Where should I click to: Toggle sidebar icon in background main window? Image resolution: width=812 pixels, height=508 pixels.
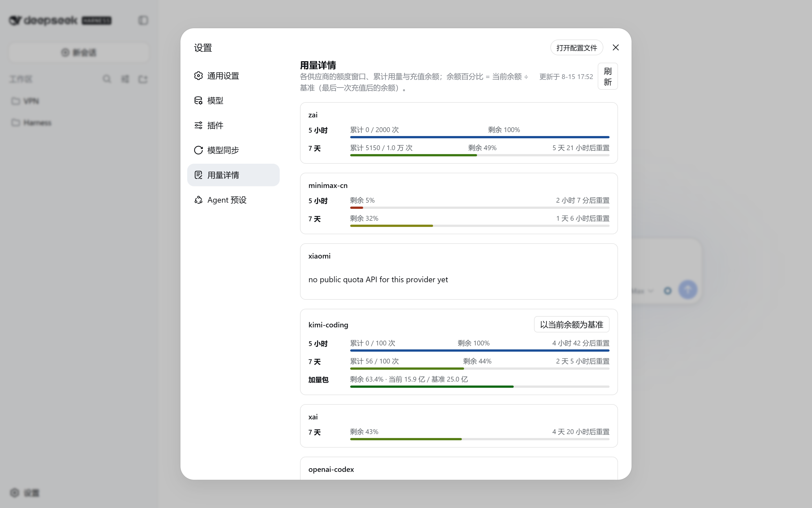tap(143, 21)
